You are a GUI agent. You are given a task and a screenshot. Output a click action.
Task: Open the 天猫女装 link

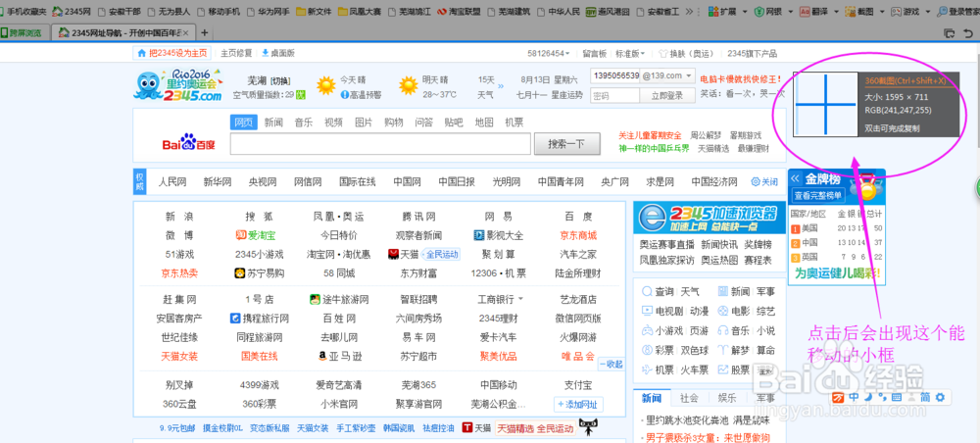coord(179,356)
